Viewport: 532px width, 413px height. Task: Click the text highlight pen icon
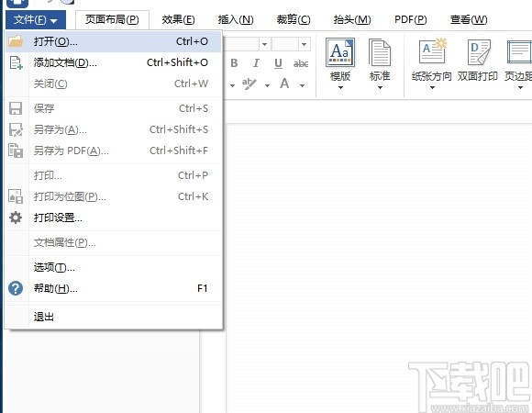click(249, 84)
